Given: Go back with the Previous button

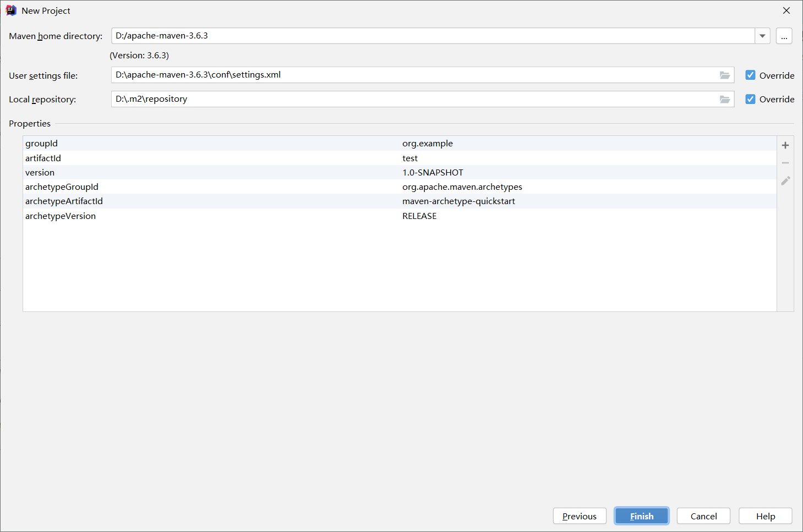Looking at the screenshot, I should (580, 516).
